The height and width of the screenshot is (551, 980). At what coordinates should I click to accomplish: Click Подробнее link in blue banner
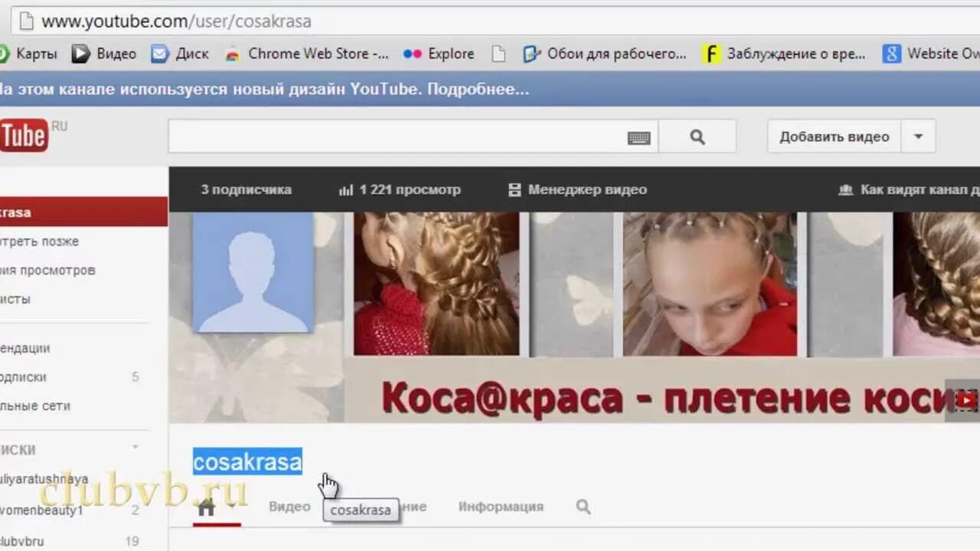[478, 90]
